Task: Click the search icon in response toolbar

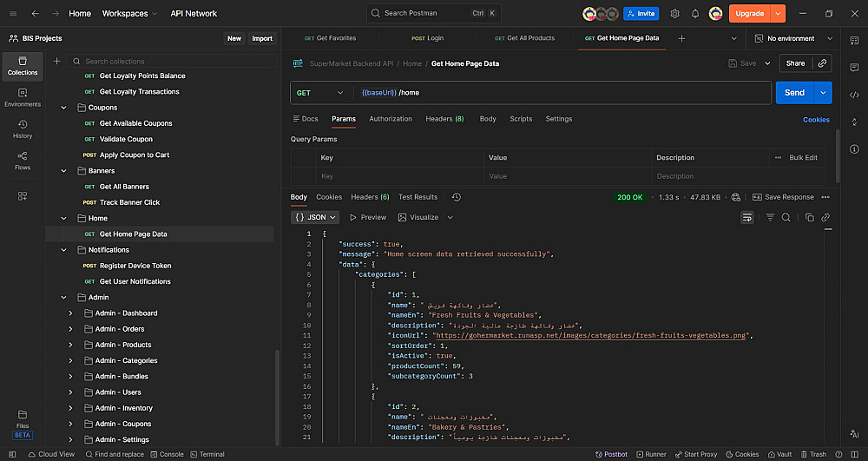Action: [x=786, y=217]
